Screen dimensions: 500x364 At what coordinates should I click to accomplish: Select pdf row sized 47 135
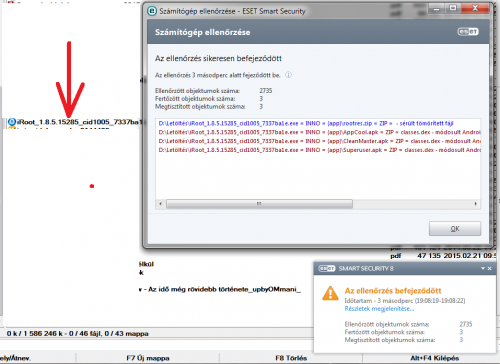click(x=443, y=256)
